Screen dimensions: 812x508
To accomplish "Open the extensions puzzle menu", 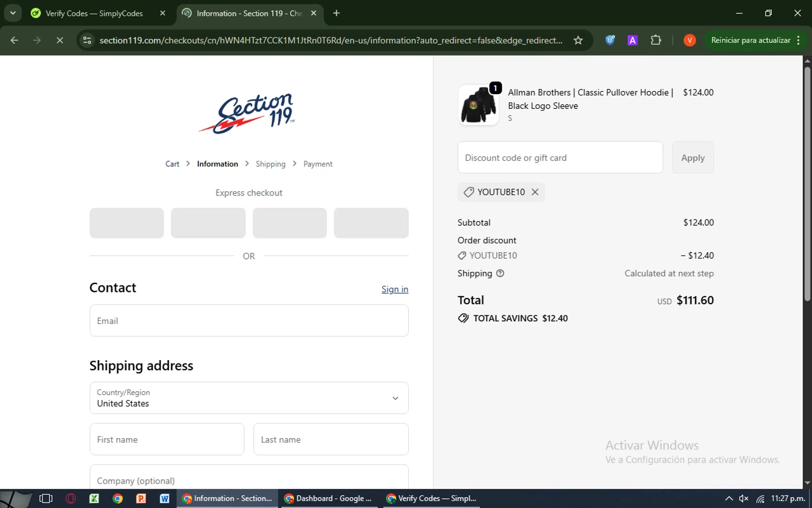I will pyautogui.click(x=656, y=40).
